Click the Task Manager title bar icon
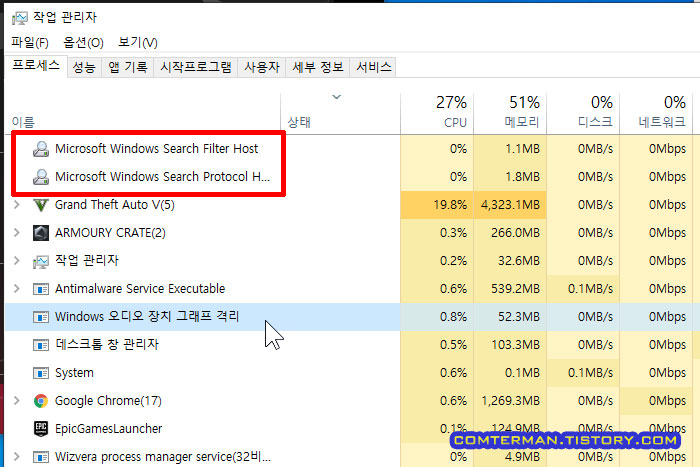 click(x=20, y=18)
